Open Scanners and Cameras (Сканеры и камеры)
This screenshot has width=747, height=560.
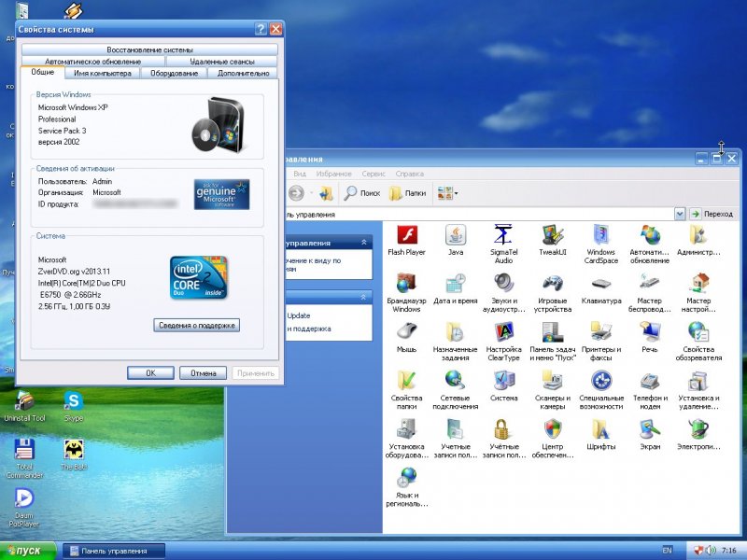click(553, 389)
